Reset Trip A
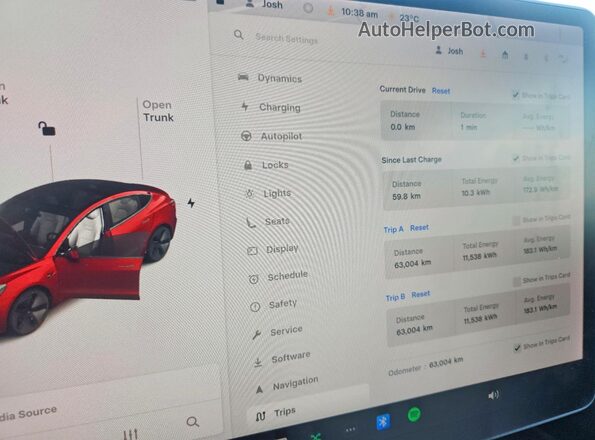Viewport: 595px width, 440px height. coord(419,228)
